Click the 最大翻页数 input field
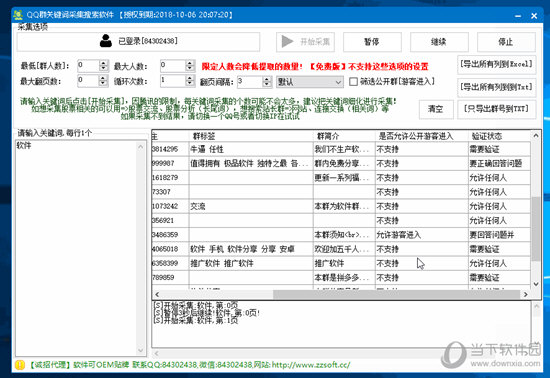 coord(88,81)
